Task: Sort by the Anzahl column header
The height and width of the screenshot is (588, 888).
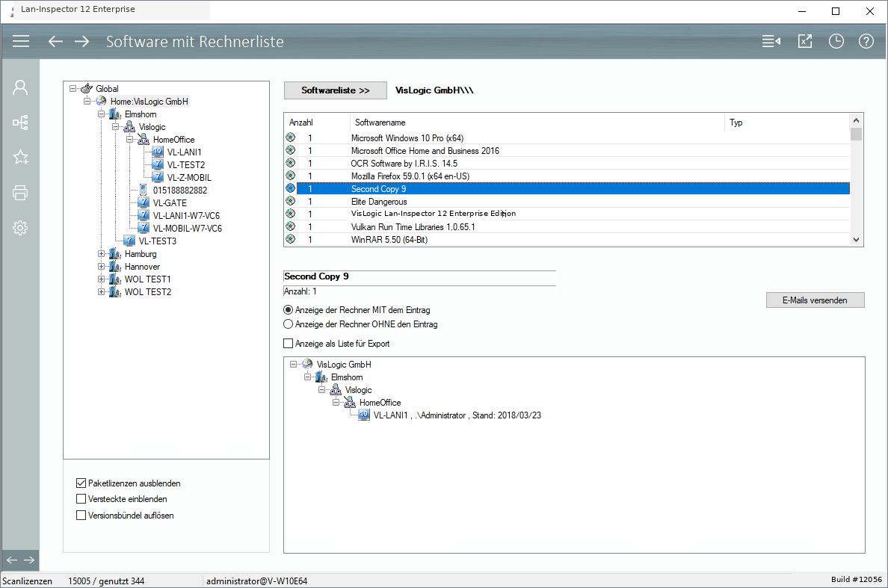Action: 317,123
